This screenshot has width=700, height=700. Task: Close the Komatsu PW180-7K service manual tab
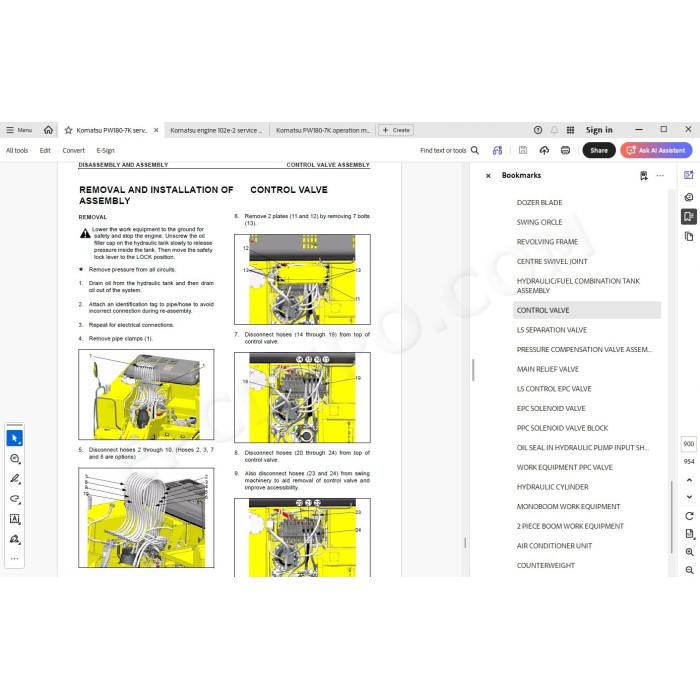(x=156, y=130)
